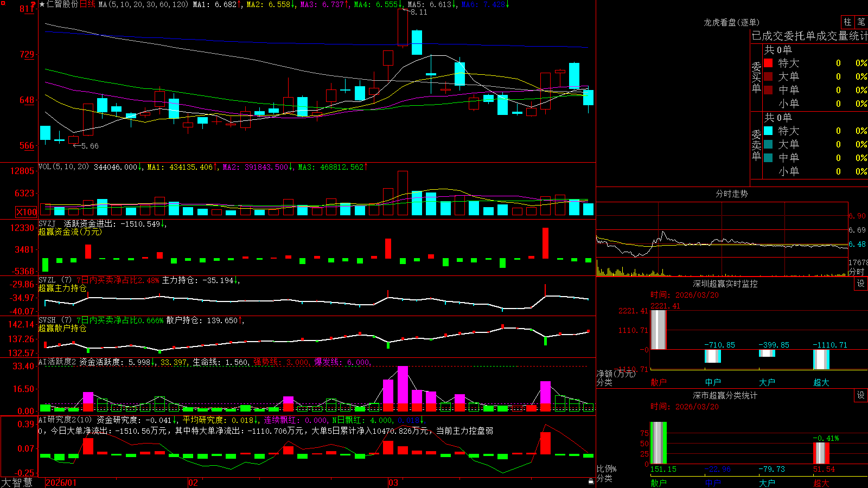Open 设 settings for 深市超赢分类统计
This screenshot has height=488, width=868.
860,395
